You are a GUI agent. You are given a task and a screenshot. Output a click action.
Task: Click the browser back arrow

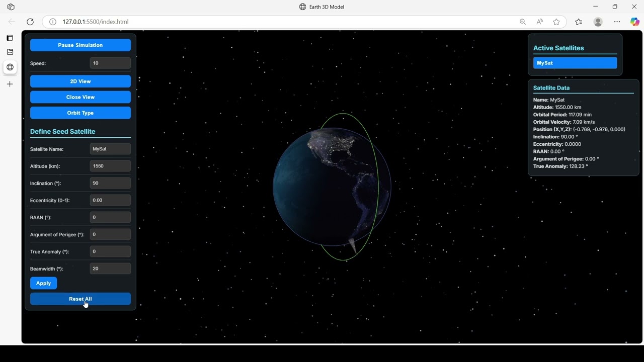pyautogui.click(x=12, y=22)
